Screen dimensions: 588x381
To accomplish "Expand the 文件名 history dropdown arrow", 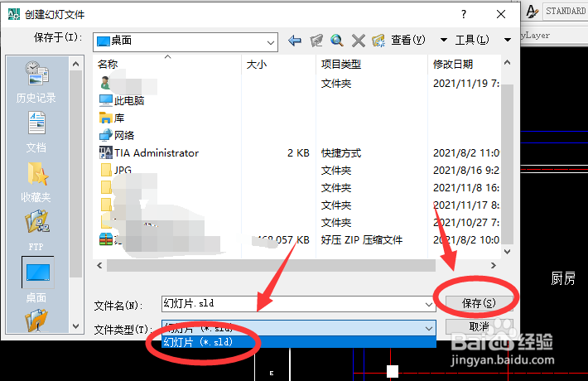I will pos(429,304).
